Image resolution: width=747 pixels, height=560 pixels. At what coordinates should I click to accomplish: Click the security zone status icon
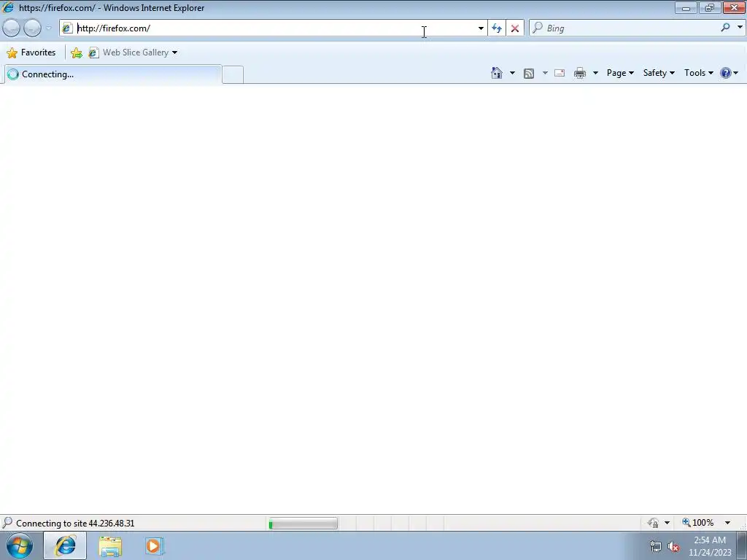653,523
